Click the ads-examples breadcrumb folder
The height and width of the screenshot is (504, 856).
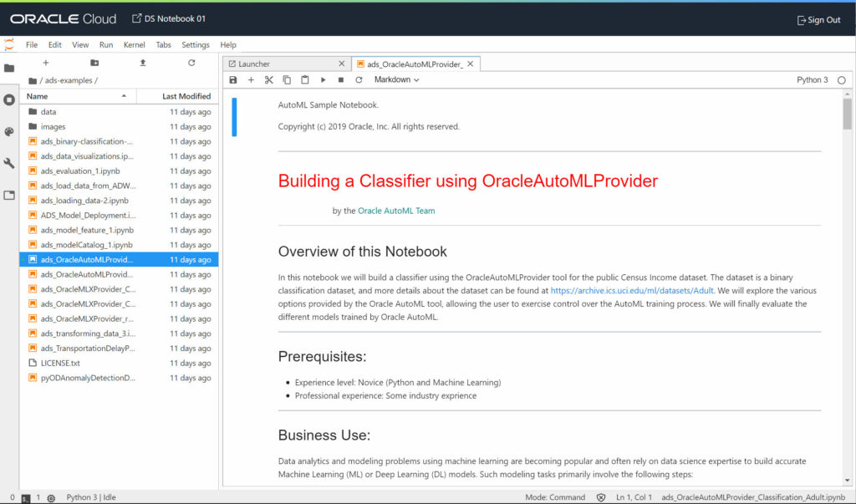point(69,81)
